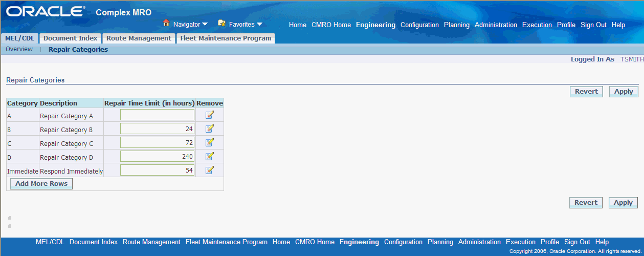Click Sign Out in top navigation
Viewport: 644px width, 256px height.
(x=593, y=25)
